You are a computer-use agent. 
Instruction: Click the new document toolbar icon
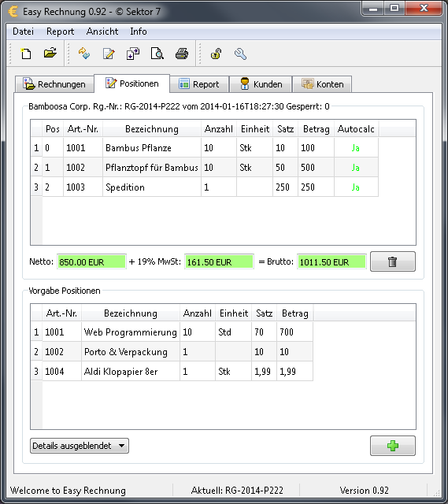pos(26,54)
